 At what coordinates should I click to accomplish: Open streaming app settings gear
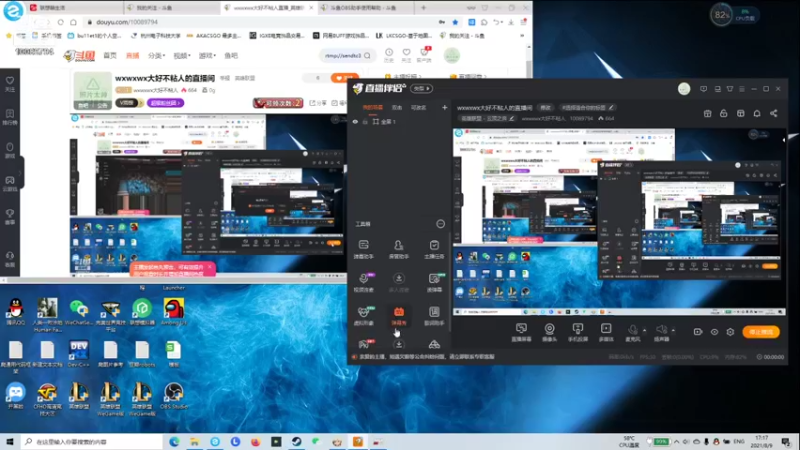point(730,332)
